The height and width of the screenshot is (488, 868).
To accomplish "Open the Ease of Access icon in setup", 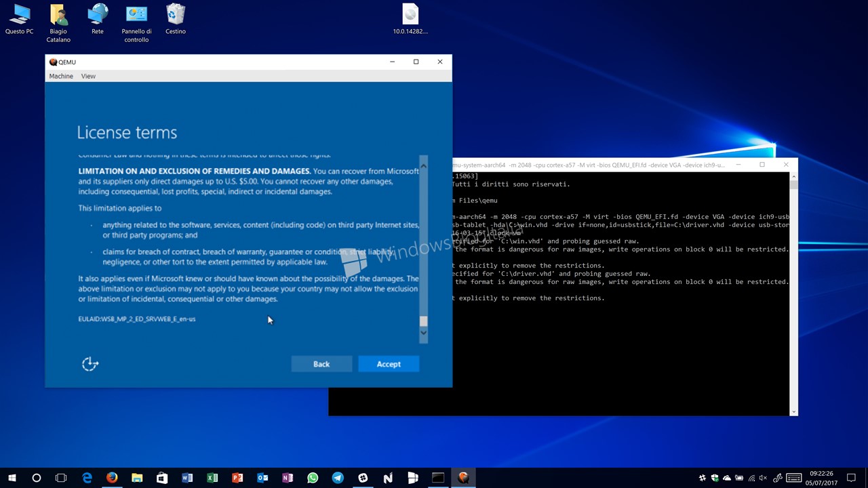I will (x=90, y=364).
